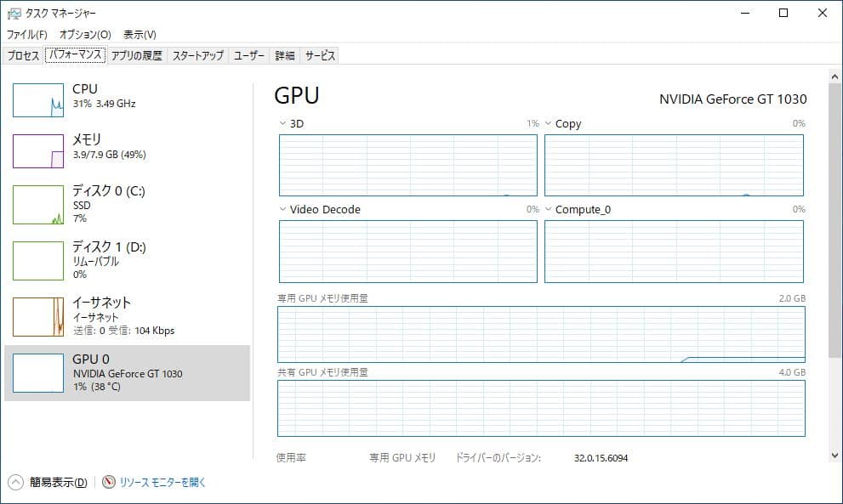Select the イーサネット graph in the sidebar
The width and height of the screenshot is (843, 504).
click(x=37, y=315)
